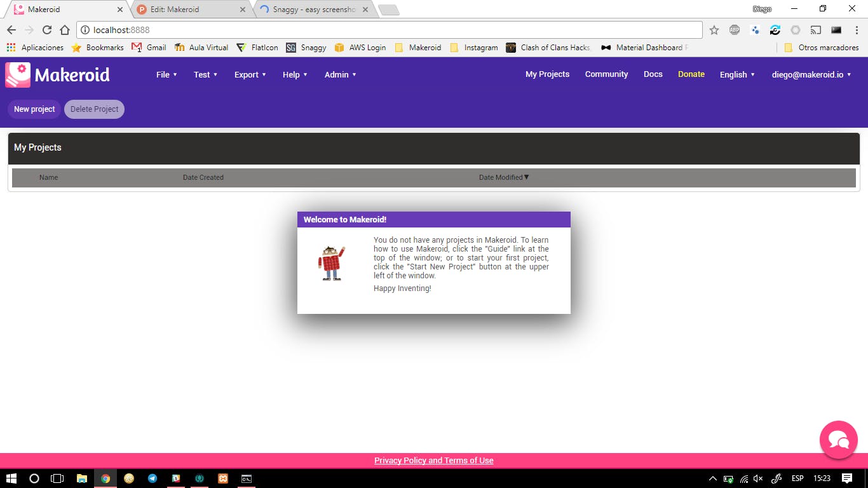Open the Admin menu
Viewport: 868px width, 488px height.
pos(341,74)
